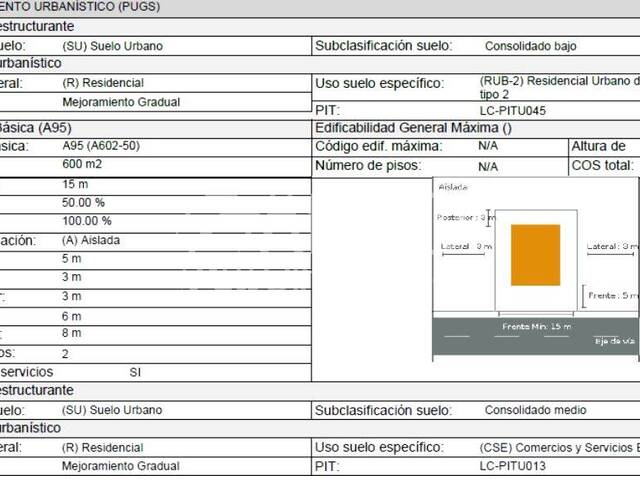Click the "COS total:" label
The image size is (640, 480).
(x=603, y=165)
